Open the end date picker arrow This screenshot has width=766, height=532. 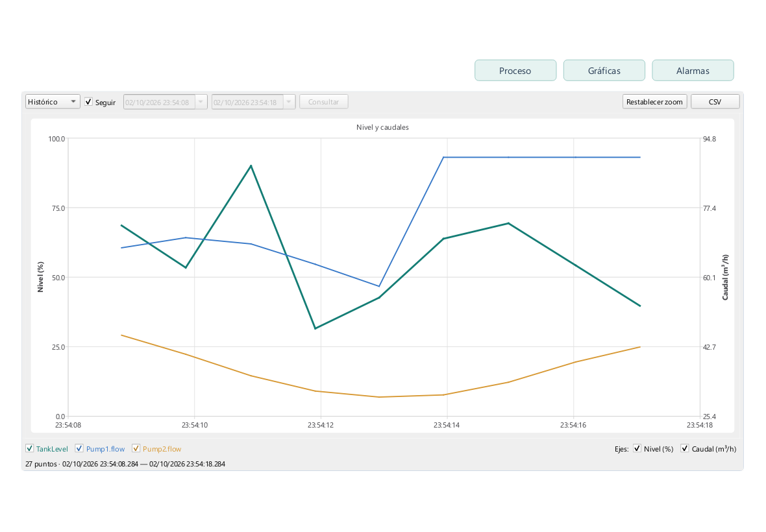click(290, 101)
